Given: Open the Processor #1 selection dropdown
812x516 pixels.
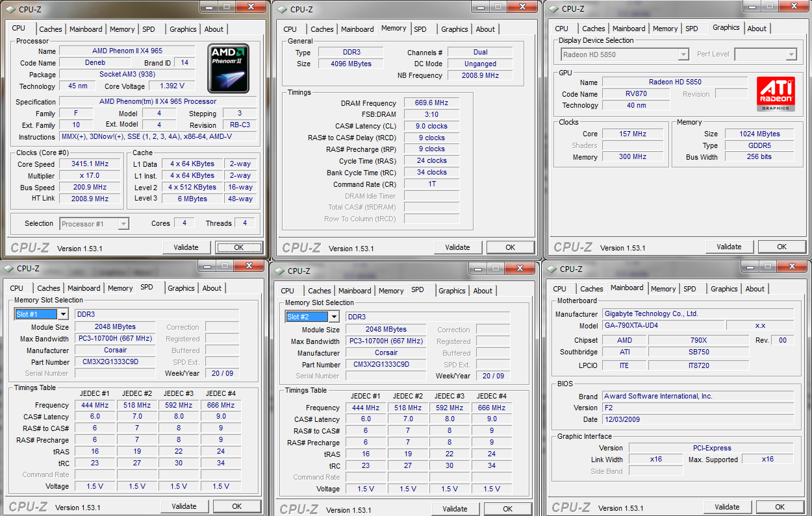Looking at the screenshot, I should pyautogui.click(x=123, y=224).
